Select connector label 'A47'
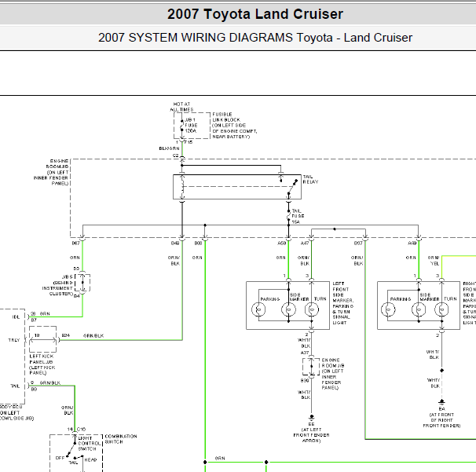This screenshot has width=476, height=472. click(x=305, y=243)
